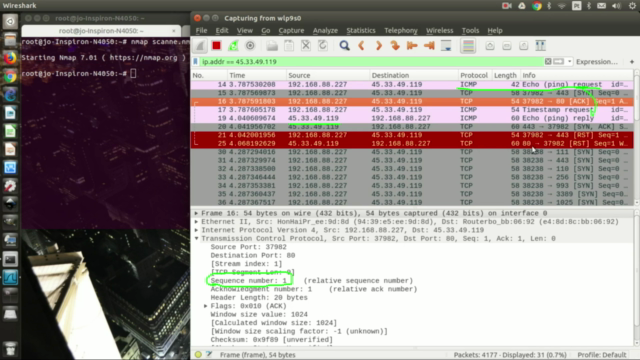Sort by Info column header
This screenshot has width=640, height=360.
(577, 75)
